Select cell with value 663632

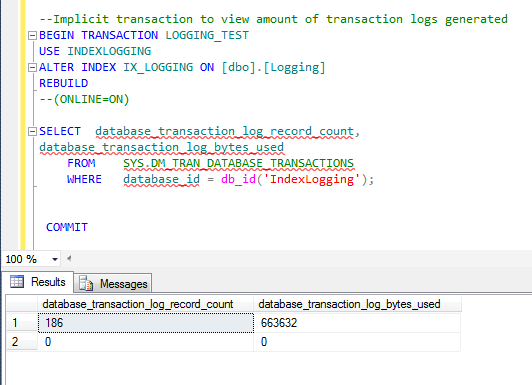click(x=357, y=323)
